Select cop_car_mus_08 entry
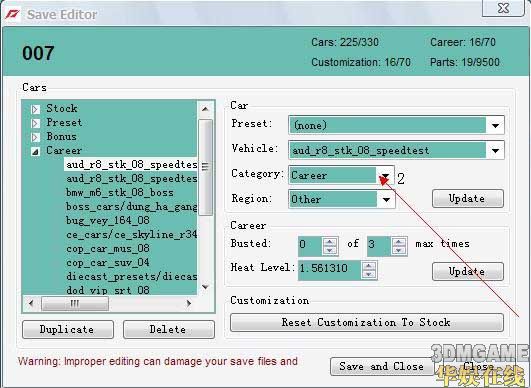The width and height of the screenshot is (531, 388). 107,248
